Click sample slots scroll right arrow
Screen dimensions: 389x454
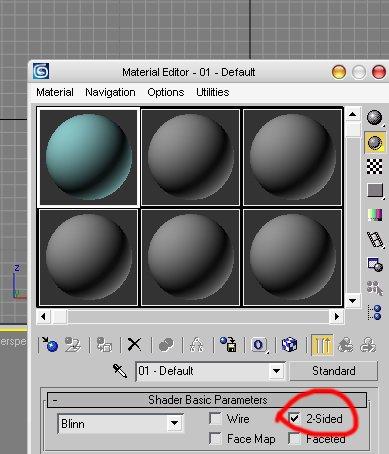point(337,316)
